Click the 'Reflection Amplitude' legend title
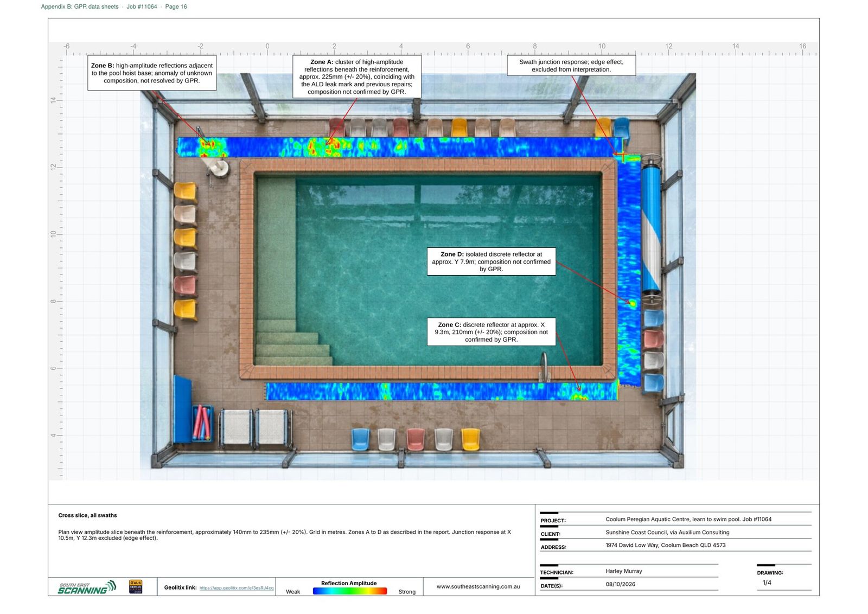868x614 pixels. [x=349, y=583]
